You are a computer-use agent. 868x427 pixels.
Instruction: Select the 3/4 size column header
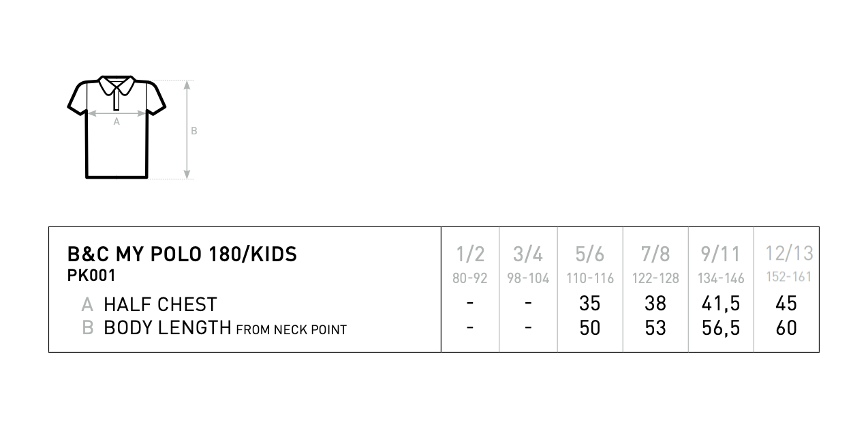528,254
